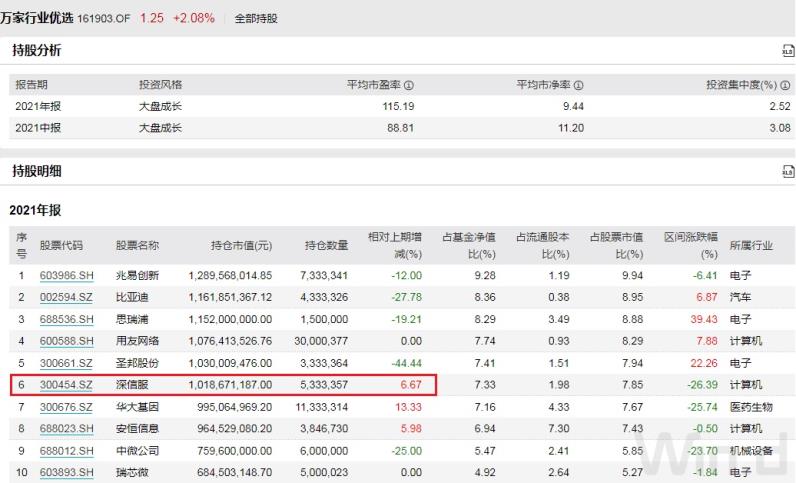Click the 机械设备 industry cell
Viewport: 796px width, 483px height.
(x=751, y=450)
